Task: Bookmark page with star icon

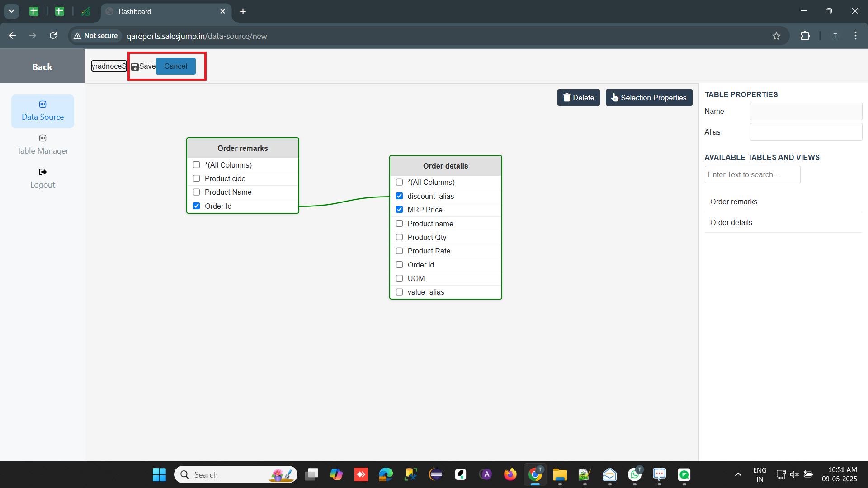Action: [776, 36]
